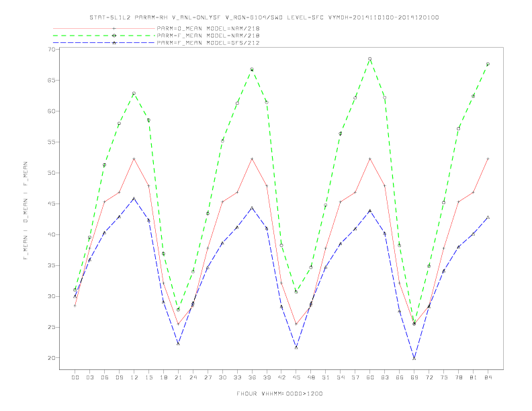Click x-axis tick label 33

coord(237,377)
